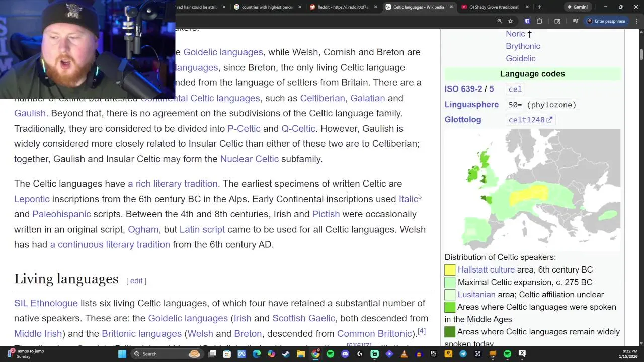The height and width of the screenshot is (362, 644).
Task: Open VLC media player from the taskbar
Action: click(x=404, y=354)
